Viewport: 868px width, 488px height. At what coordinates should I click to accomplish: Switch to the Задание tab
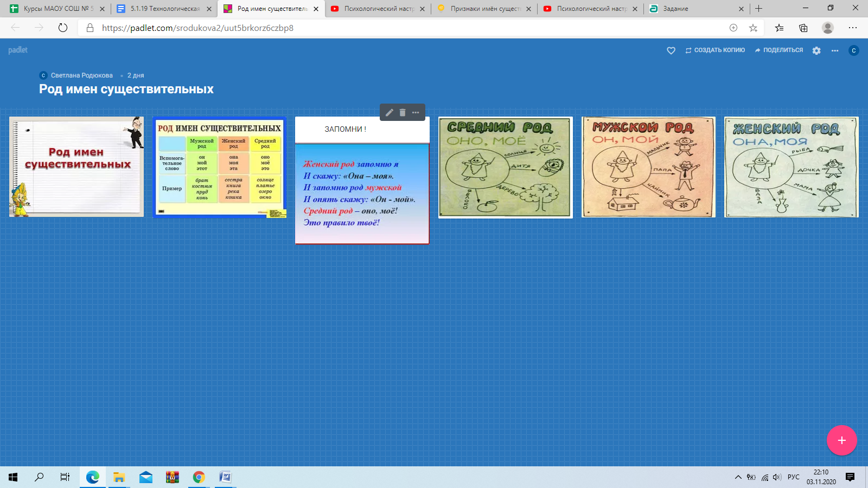(x=695, y=9)
